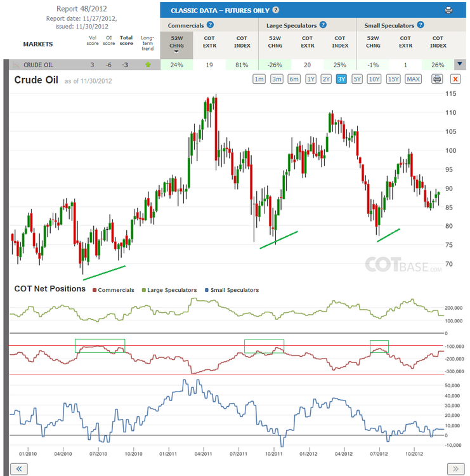Click the OI score column header
This screenshot has width=470, height=476.
[108, 41]
